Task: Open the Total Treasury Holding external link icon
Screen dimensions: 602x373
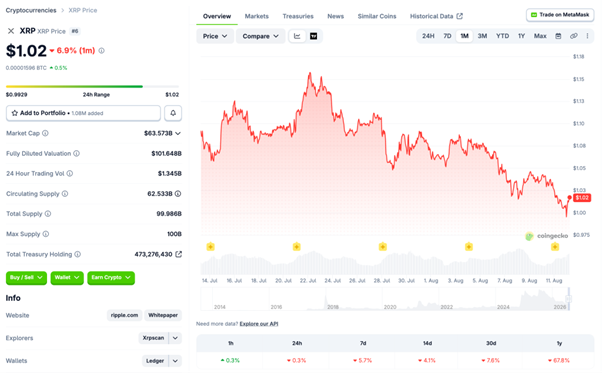Action: click(179, 254)
